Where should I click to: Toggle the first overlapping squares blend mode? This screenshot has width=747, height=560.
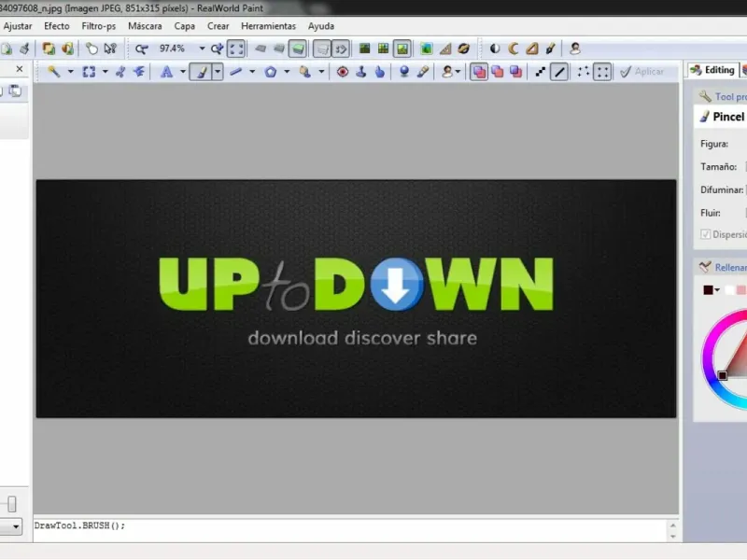pos(479,72)
